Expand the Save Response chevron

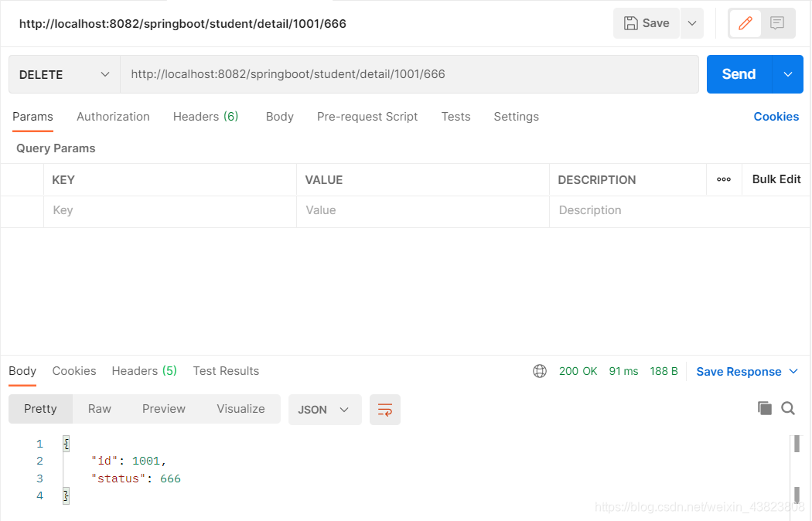pyautogui.click(x=793, y=372)
